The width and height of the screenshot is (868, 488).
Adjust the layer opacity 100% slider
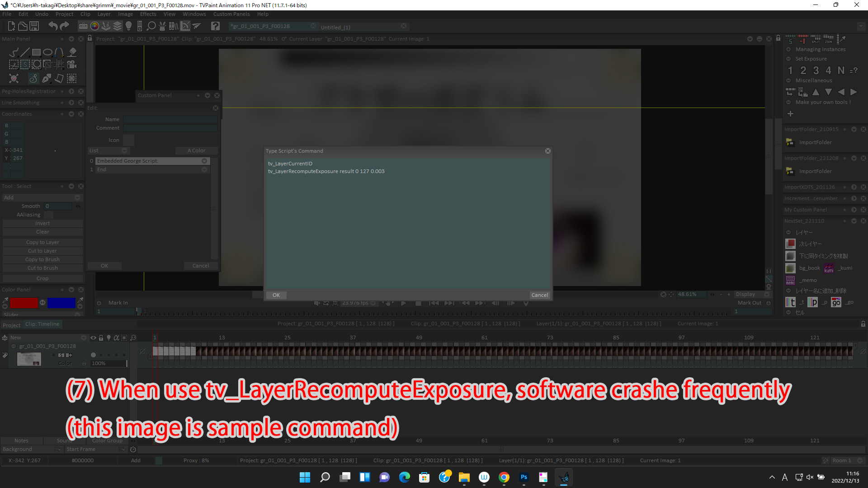pyautogui.click(x=109, y=363)
